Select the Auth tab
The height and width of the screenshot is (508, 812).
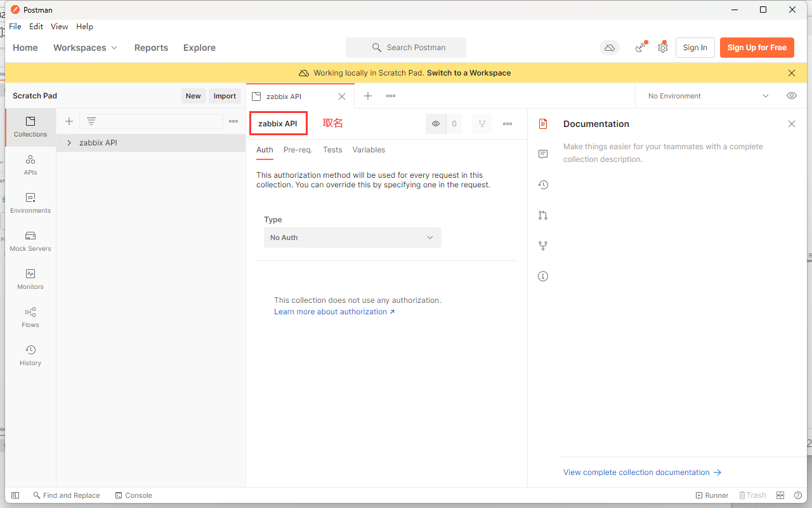[265, 150]
